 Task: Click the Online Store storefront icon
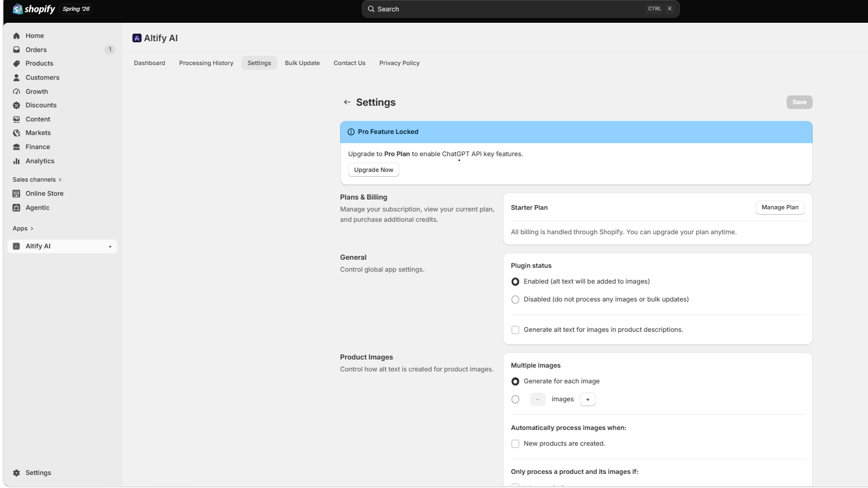[x=17, y=194]
